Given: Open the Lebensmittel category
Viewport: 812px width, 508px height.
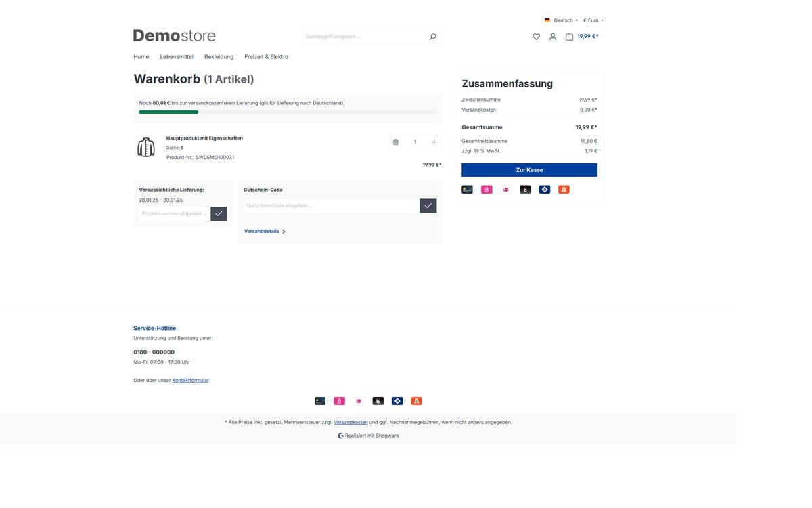Looking at the screenshot, I should tap(177, 57).
